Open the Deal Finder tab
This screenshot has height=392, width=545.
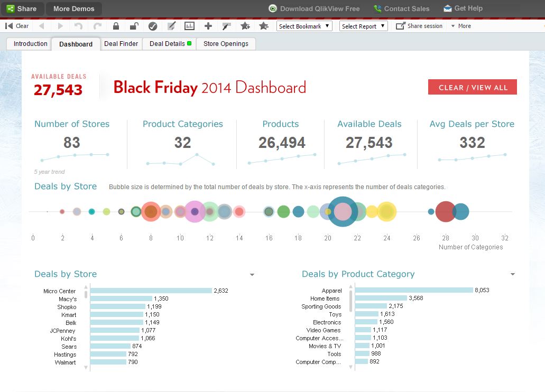[x=121, y=44]
